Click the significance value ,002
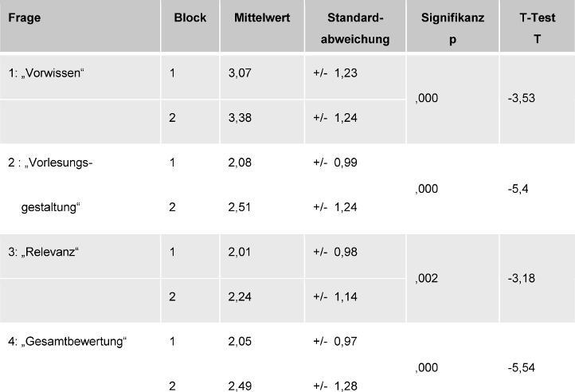Viewport: 575px width, 392px height. tap(427, 278)
